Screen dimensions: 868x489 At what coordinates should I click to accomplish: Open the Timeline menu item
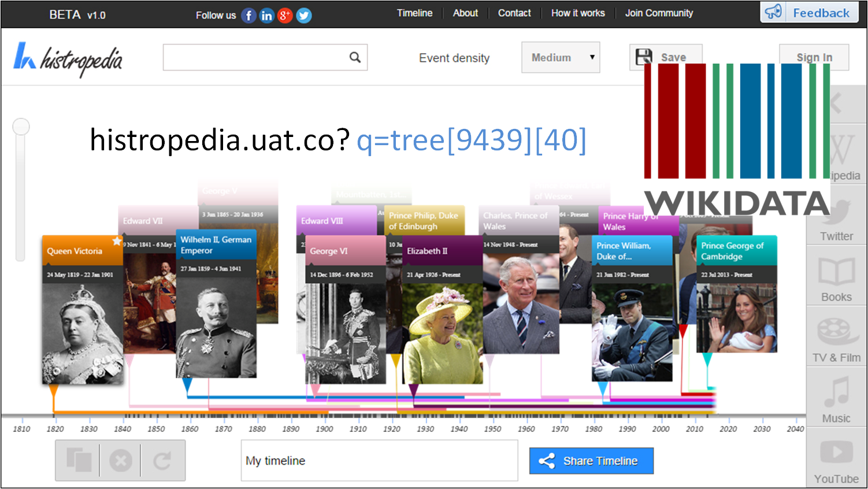click(414, 13)
